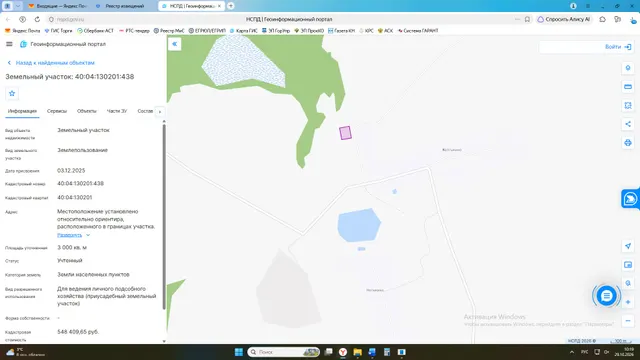The height and width of the screenshot is (360, 640).
Task: Open File Explorer from the taskbar
Action: click(358, 352)
